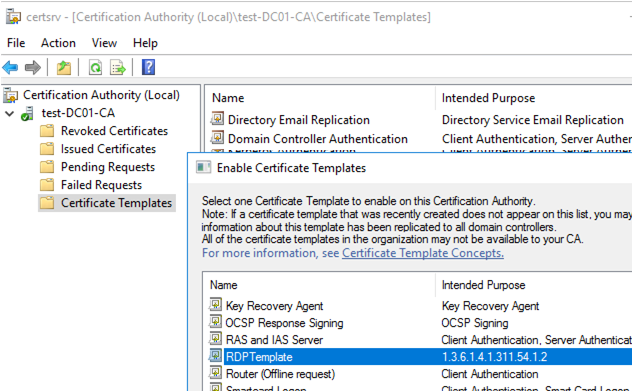The height and width of the screenshot is (391, 632).
Task: Open the Help menu
Action: [145, 43]
